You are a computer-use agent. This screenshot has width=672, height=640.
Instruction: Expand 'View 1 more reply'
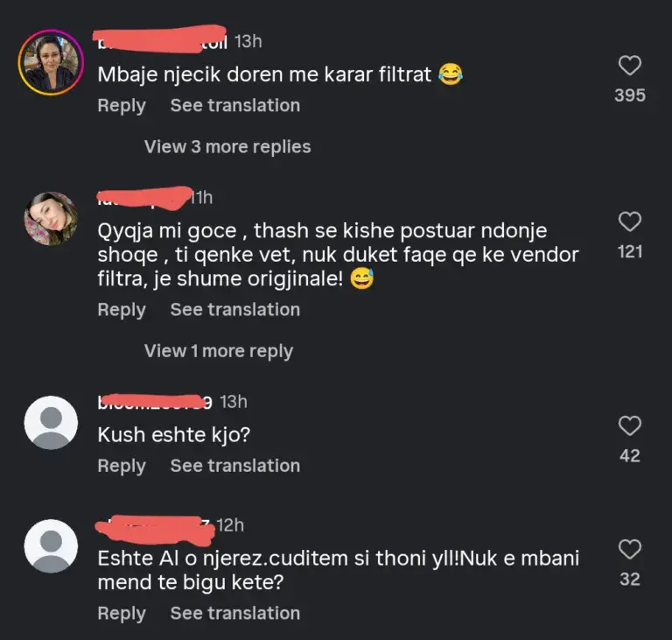[x=219, y=351]
